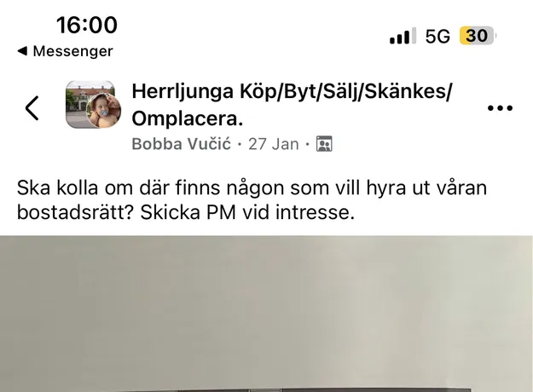Tap the yellow battery level indicator
The image size is (533, 392).
click(x=478, y=36)
